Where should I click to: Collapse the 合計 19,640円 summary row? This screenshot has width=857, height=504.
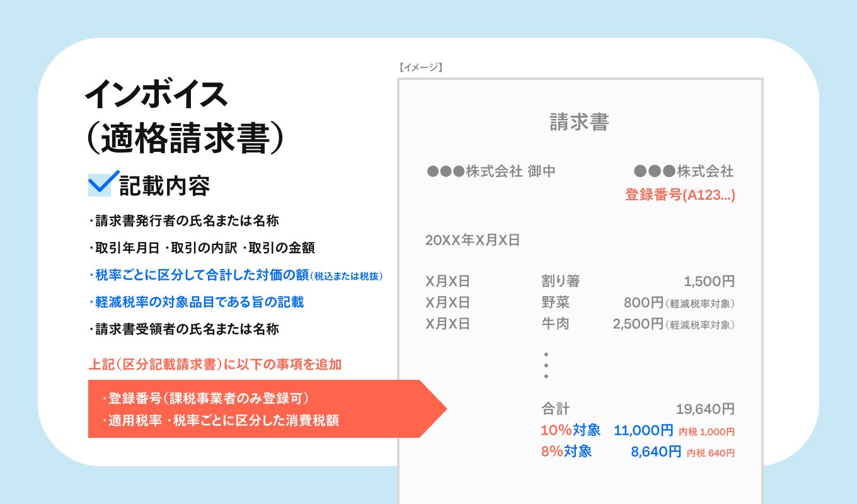pyautogui.click(x=630, y=408)
